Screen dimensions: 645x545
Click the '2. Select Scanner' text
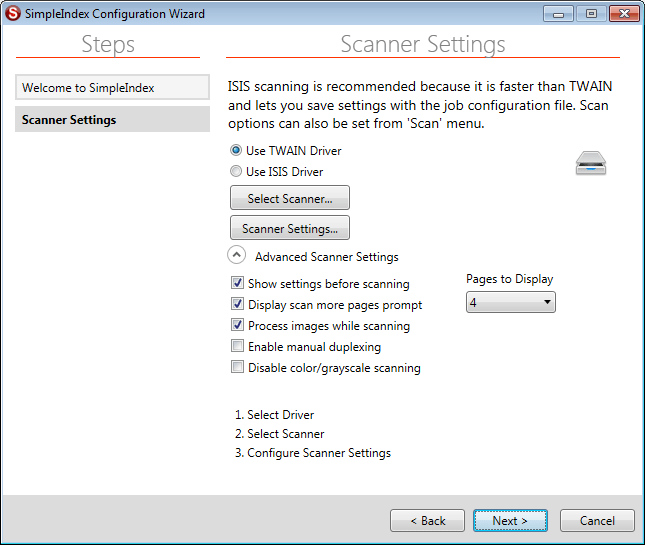(x=280, y=434)
